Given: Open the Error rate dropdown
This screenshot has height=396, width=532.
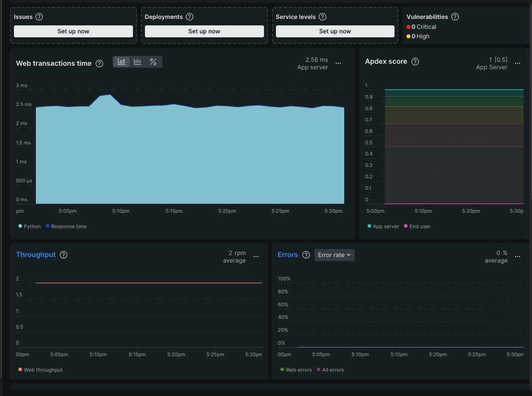Looking at the screenshot, I should pos(334,255).
